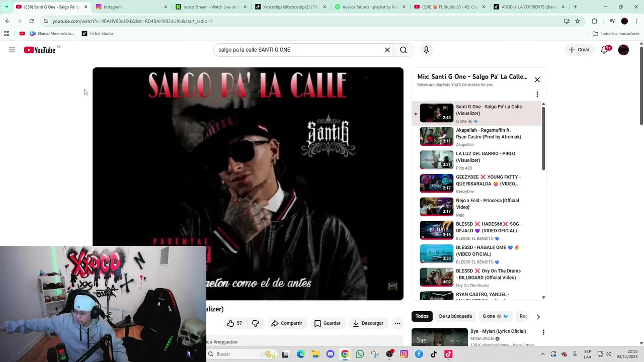
Task: Open options for Bye - Mylan video
Action: (543, 332)
